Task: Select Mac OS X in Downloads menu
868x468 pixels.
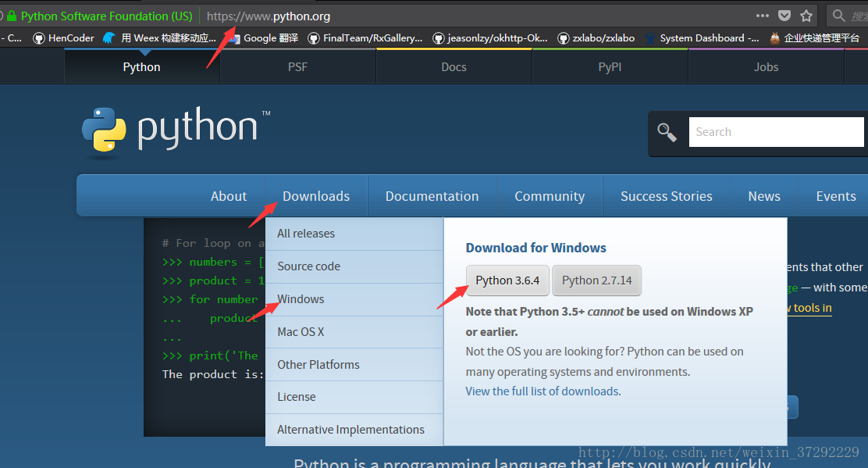Action: point(354,332)
